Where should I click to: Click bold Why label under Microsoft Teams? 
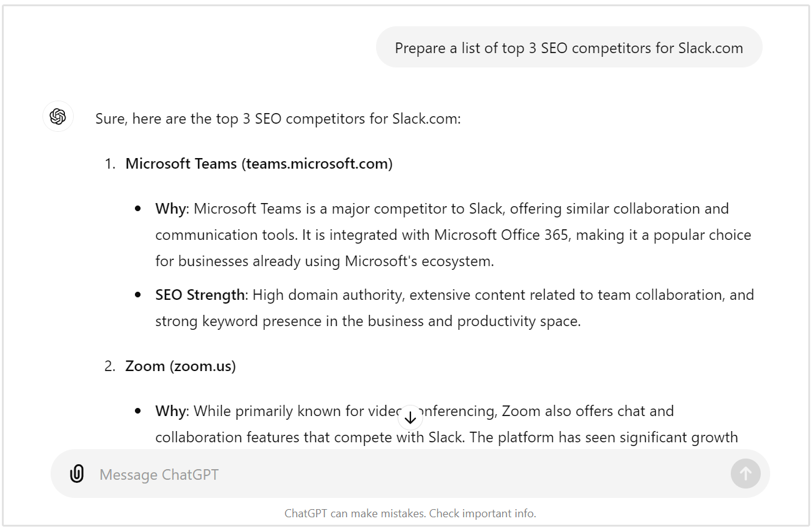(171, 209)
